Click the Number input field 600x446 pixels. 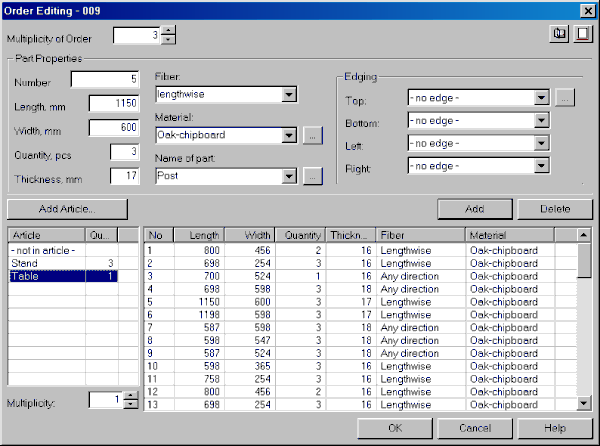[x=105, y=80]
